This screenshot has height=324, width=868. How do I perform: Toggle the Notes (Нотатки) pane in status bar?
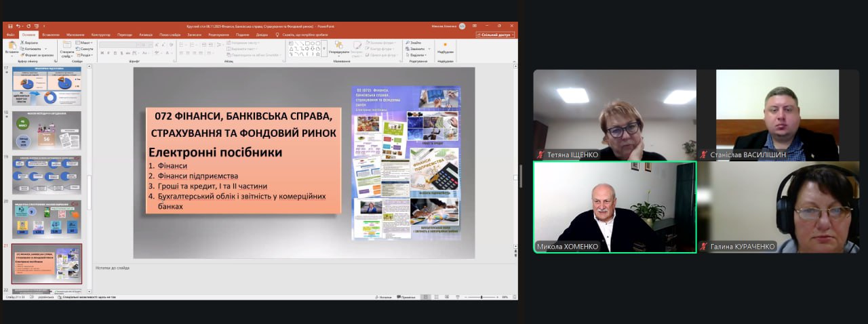(x=383, y=297)
